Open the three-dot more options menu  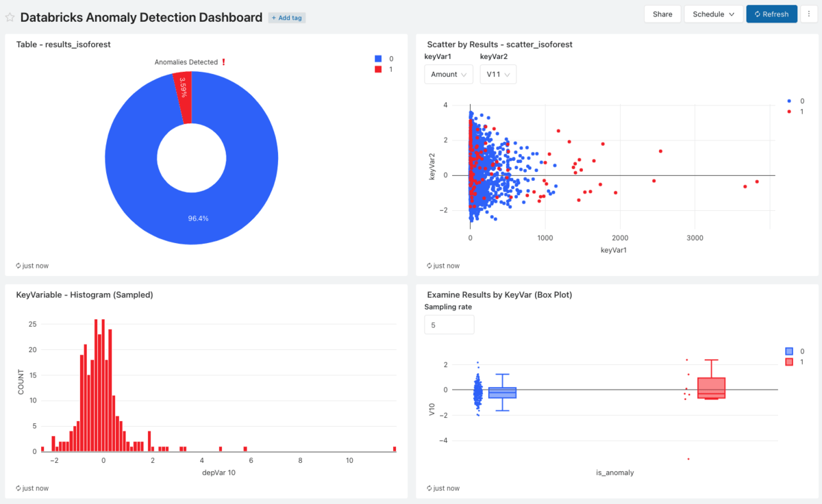pyautogui.click(x=808, y=14)
